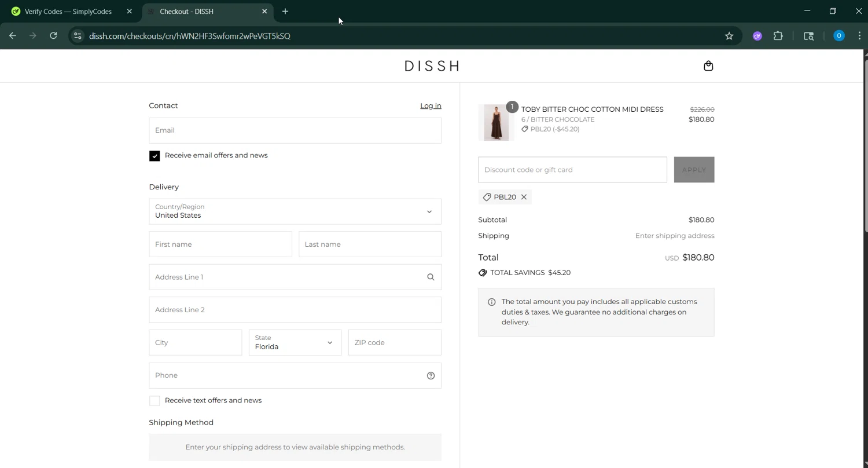Click the browser forward arrow
868x468 pixels.
[x=33, y=36]
